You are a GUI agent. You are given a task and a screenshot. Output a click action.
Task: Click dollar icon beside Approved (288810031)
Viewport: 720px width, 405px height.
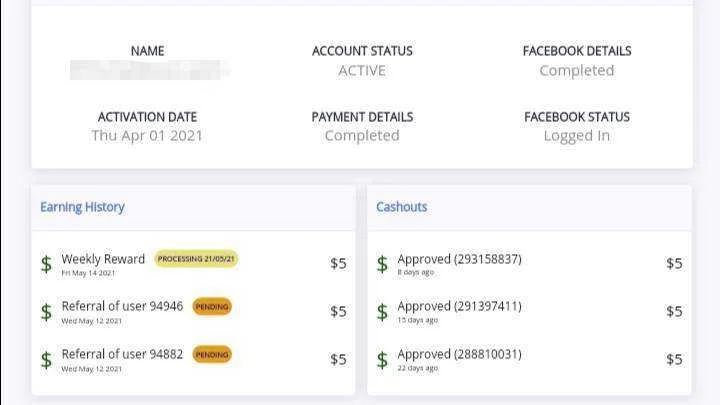coord(382,360)
